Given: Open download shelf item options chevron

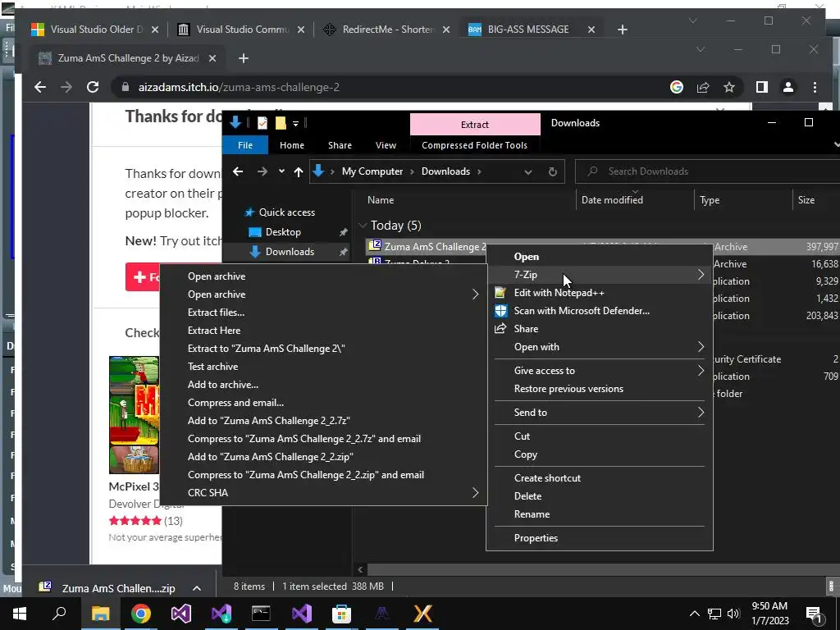Looking at the screenshot, I should click(197, 588).
